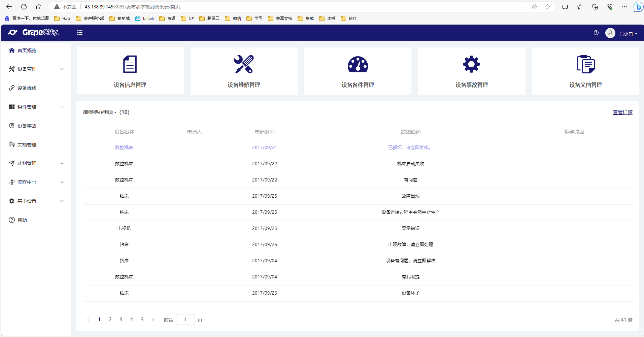Open the 设备文档管理 card label
Screen dimensions: 644x337
coord(586,85)
